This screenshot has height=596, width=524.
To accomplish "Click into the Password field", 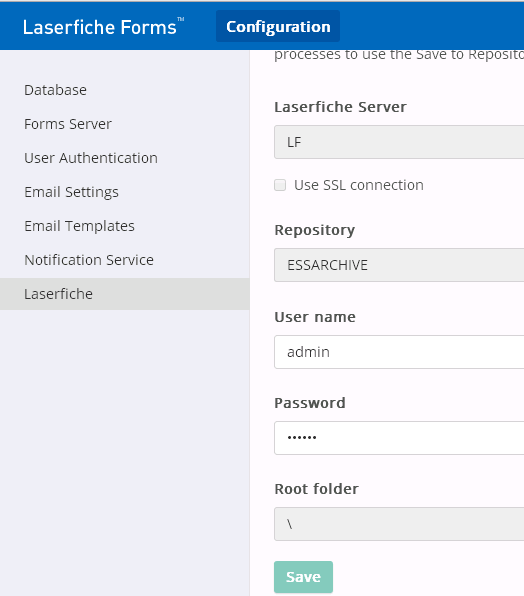I will 399,438.
